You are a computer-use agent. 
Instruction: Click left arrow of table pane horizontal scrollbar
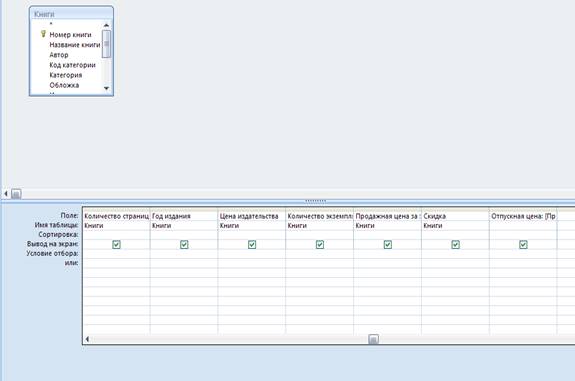(6, 193)
